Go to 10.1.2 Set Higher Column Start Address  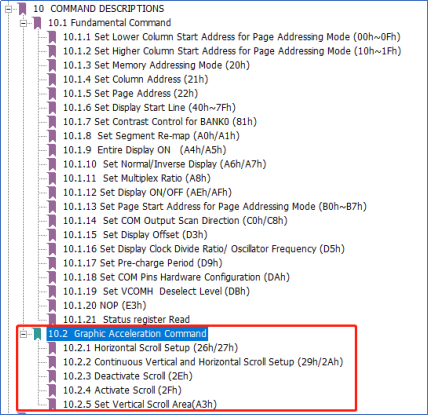point(232,51)
